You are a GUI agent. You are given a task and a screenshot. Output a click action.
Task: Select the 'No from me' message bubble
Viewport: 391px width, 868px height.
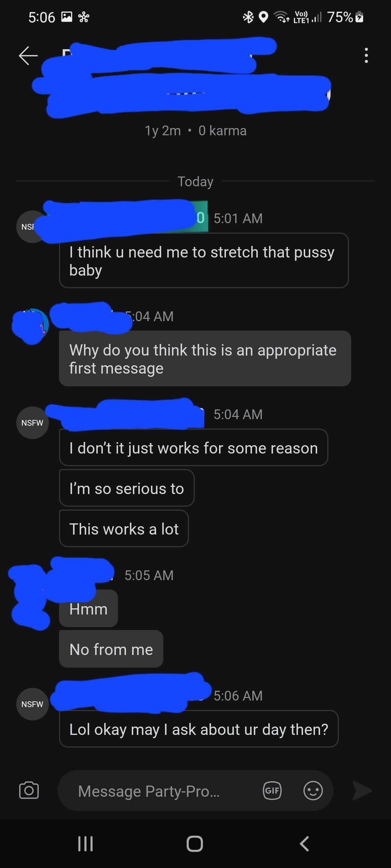pos(111,649)
